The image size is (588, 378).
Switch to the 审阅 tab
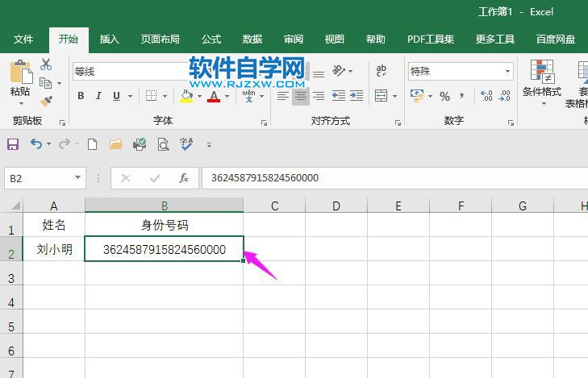pyautogui.click(x=294, y=39)
